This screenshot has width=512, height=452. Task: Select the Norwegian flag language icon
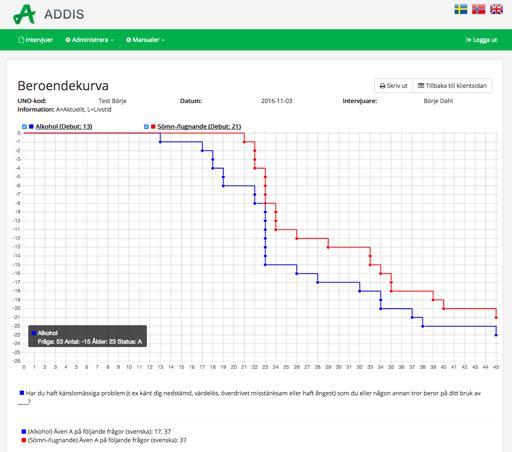(479, 9)
